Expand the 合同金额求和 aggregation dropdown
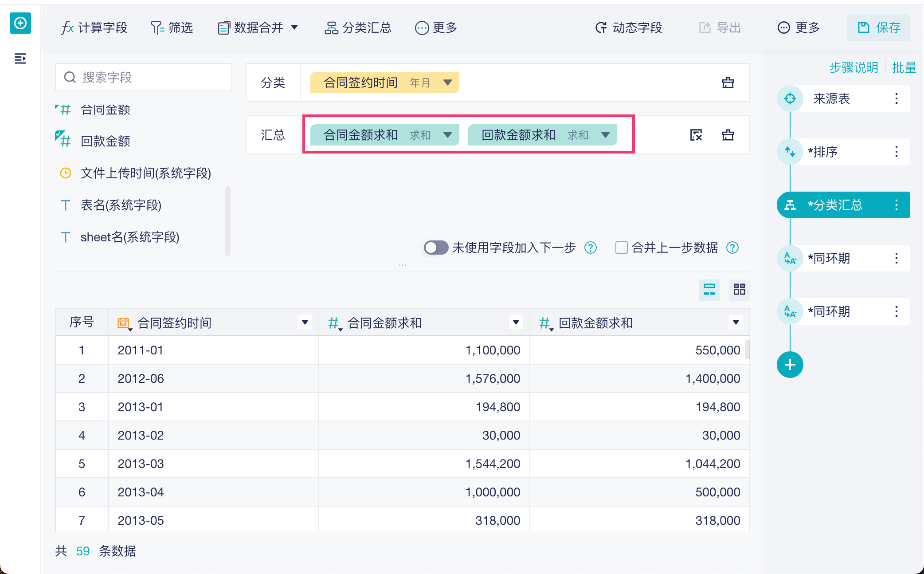 point(448,135)
